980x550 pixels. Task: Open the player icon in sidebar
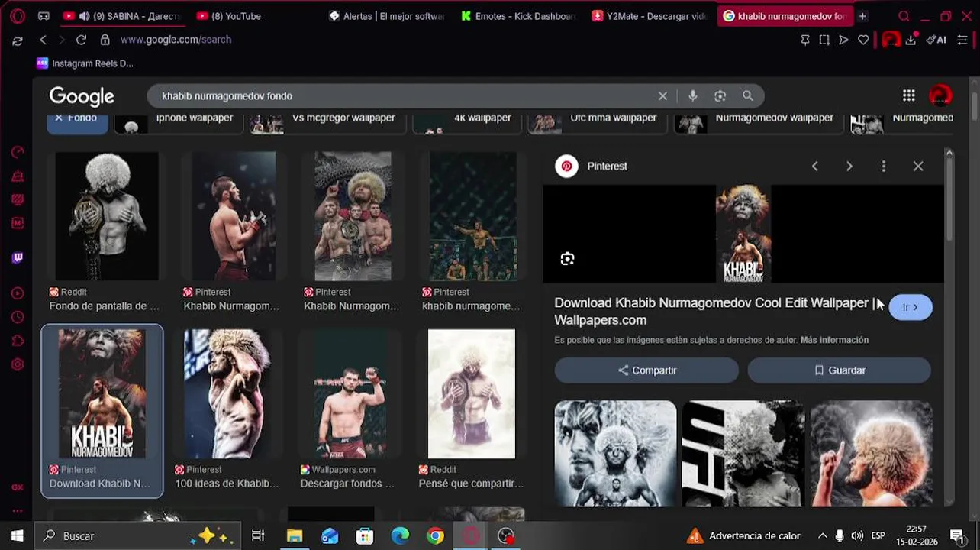click(18, 293)
